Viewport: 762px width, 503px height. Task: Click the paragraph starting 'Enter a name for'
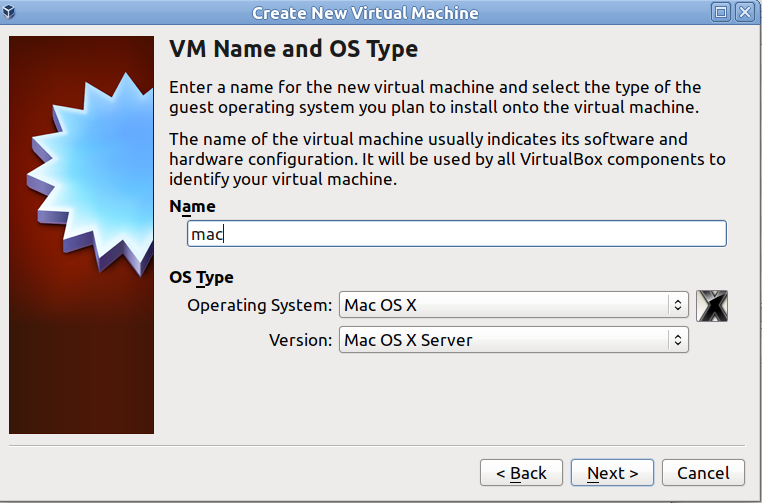pyautogui.click(x=435, y=97)
